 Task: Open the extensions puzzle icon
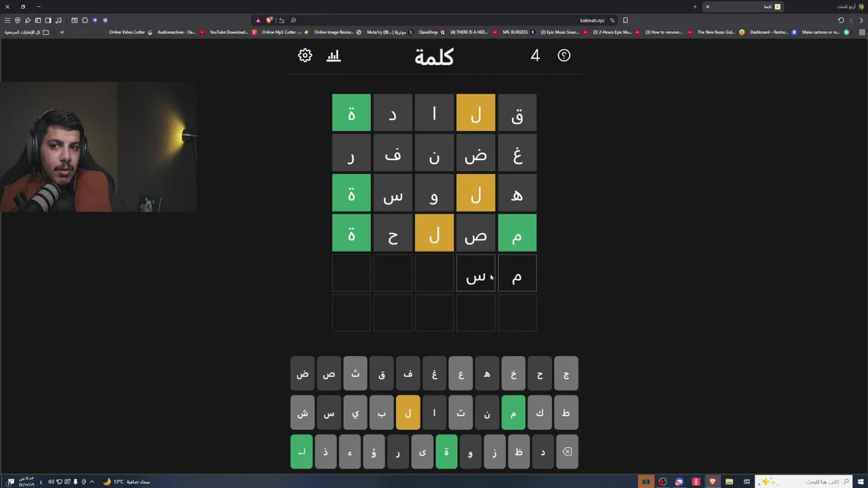tap(85, 20)
